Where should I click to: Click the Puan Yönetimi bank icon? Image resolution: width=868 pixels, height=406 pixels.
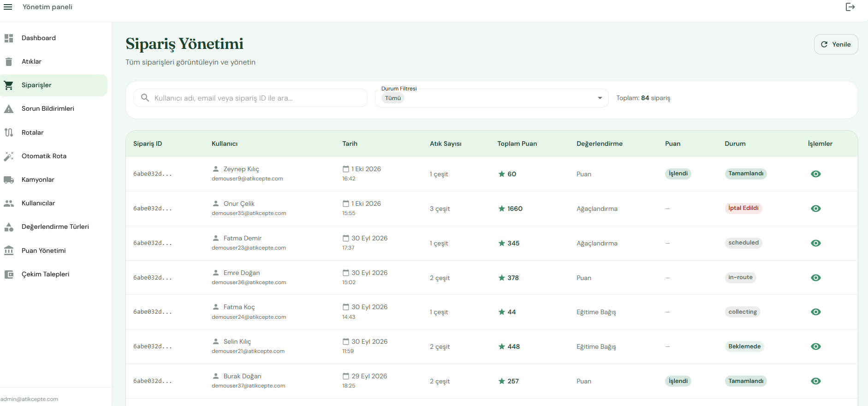click(x=9, y=251)
